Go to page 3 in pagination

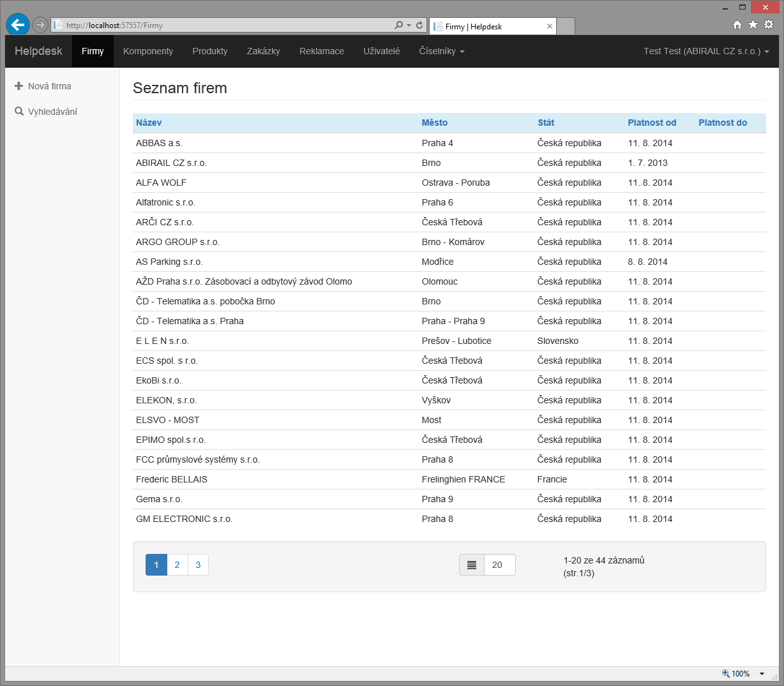(198, 565)
